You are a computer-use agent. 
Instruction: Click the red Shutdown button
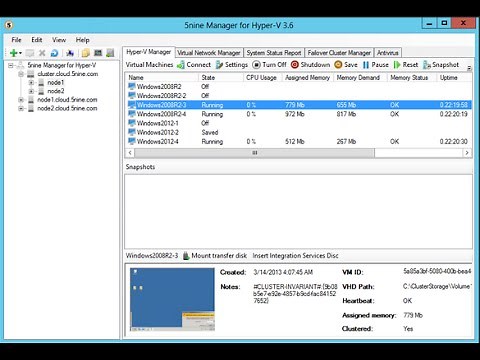310,65
